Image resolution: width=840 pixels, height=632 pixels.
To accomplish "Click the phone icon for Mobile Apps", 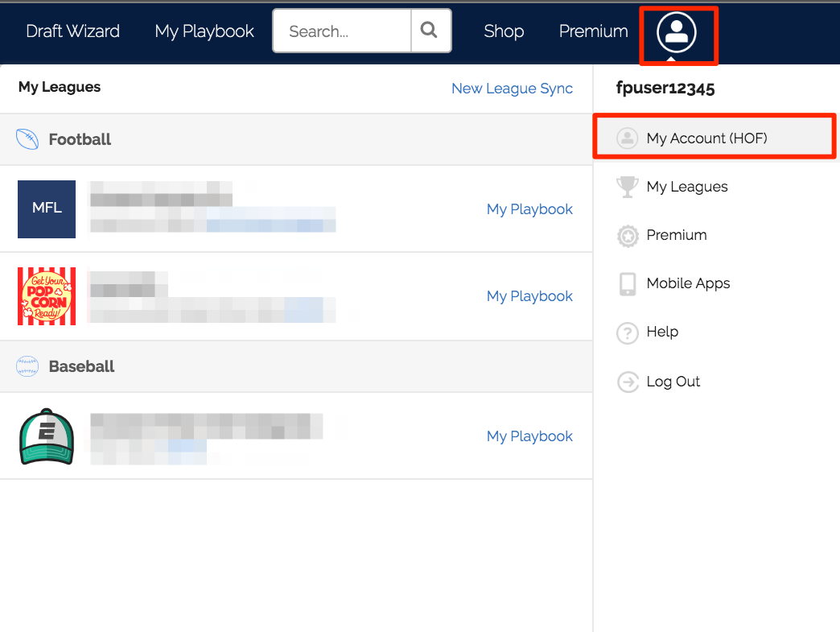I will (x=627, y=284).
